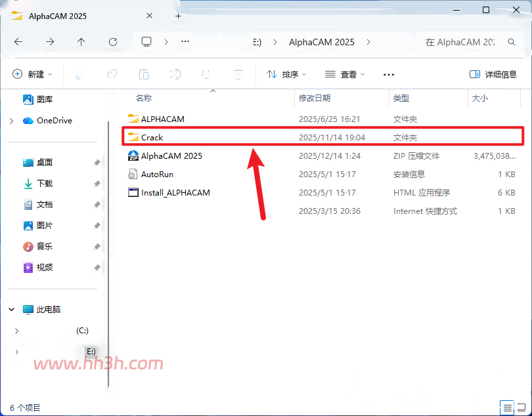Open chevron between E:) and AlphaCAM 2025
The width and height of the screenshot is (532, 416).
[x=275, y=42]
